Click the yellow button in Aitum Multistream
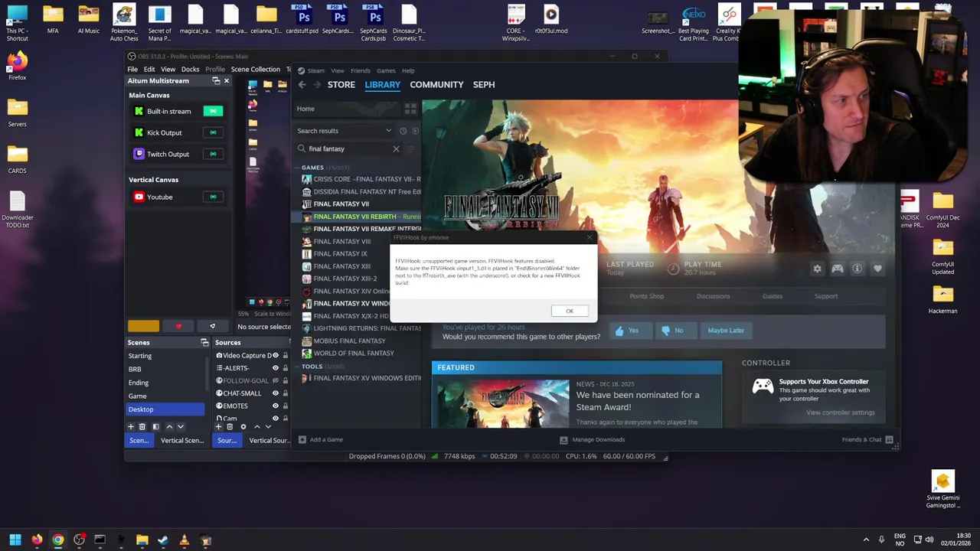Screen dimensions: 980x551 tap(144, 327)
